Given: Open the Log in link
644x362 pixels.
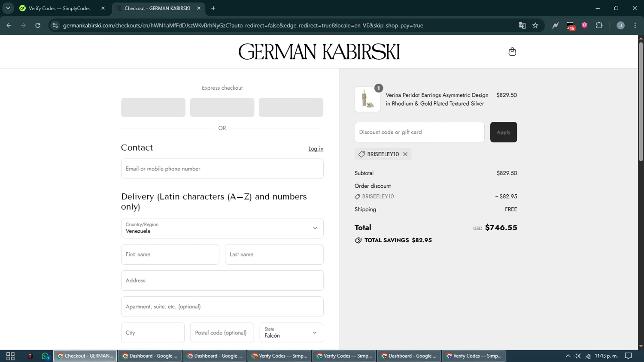Looking at the screenshot, I should coord(316,149).
